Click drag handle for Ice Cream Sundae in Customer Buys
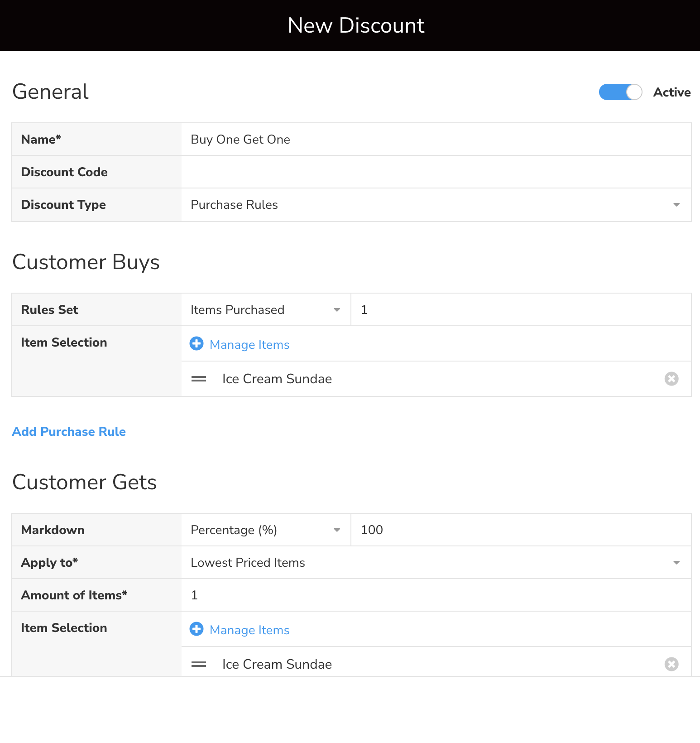The width and height of the screenshot is (700, 743). [x=199, y=379]
